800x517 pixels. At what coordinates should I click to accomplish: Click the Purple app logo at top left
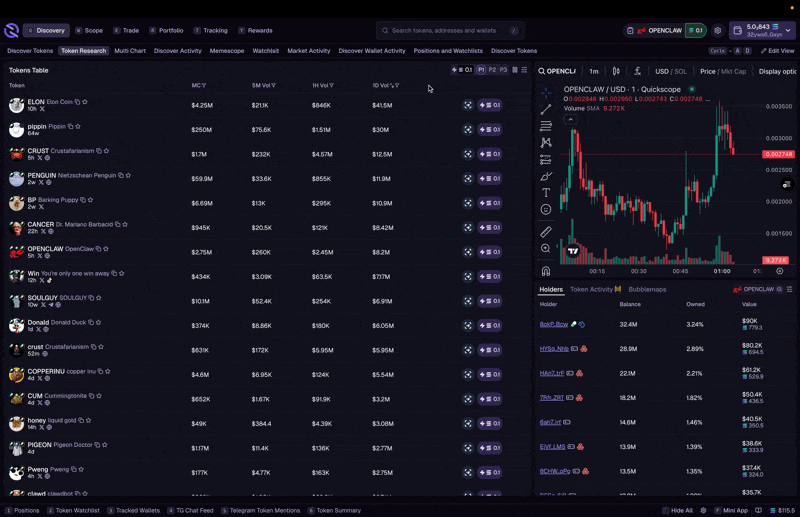point(11,31)
